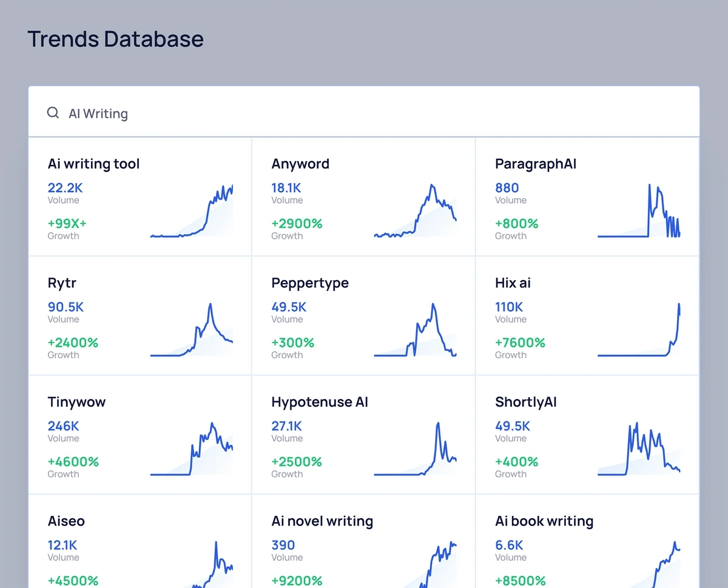The height and width of the screenshot is (588, 728).
Task: Click the +9200% growth value
Action: (x=297, y=581)
